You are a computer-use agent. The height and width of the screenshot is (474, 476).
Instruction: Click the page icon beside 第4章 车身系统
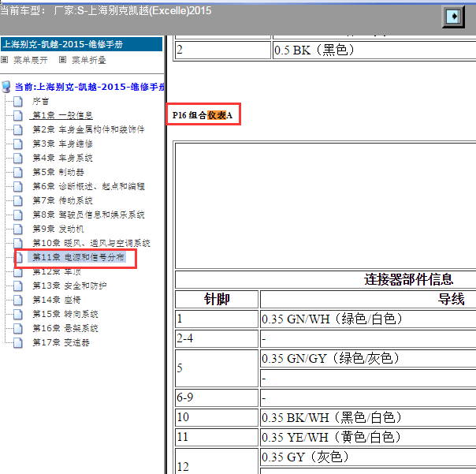pos(18,158)
